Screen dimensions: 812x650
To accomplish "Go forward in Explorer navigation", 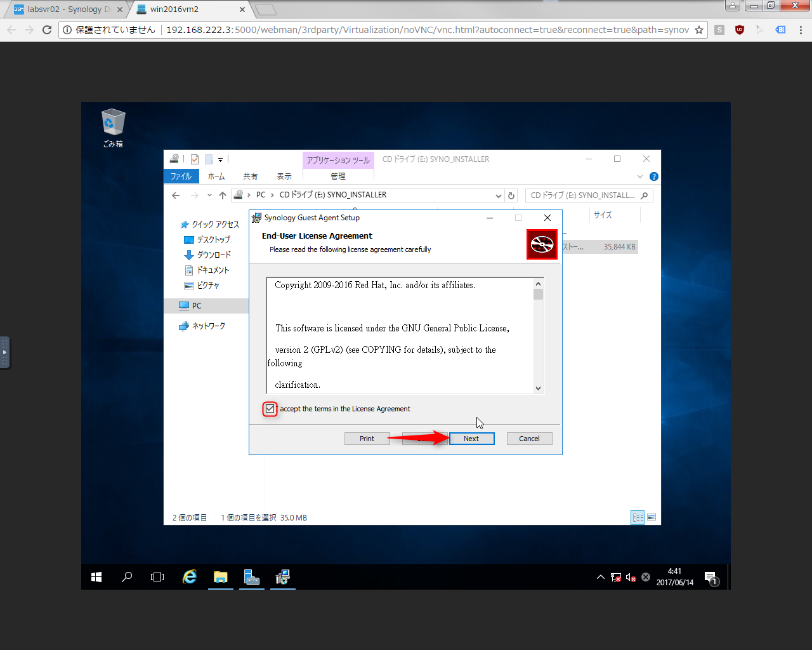I will tap(194, 196).
